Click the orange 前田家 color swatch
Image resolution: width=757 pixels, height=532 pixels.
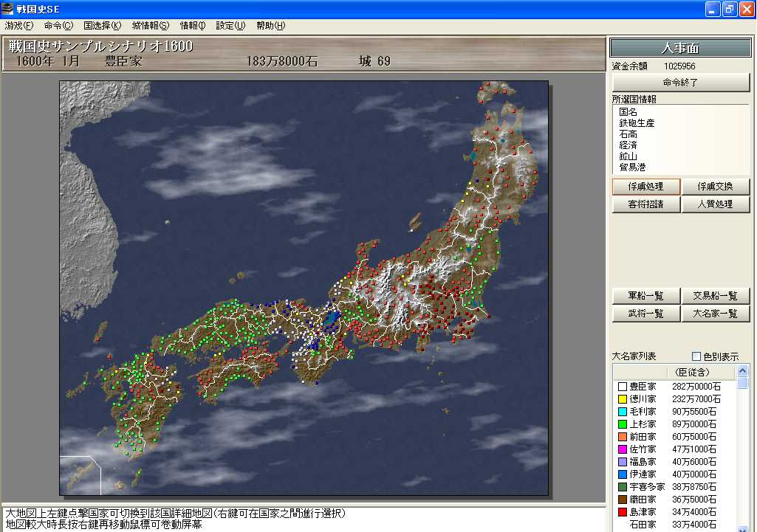(x=623, y=437)
